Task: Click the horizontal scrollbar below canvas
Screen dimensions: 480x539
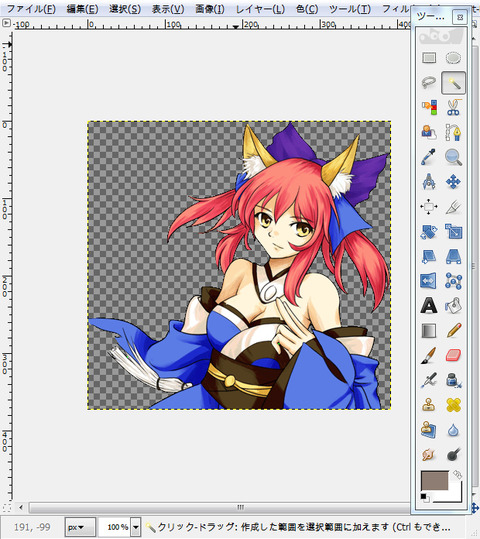Action: [219, 507]
